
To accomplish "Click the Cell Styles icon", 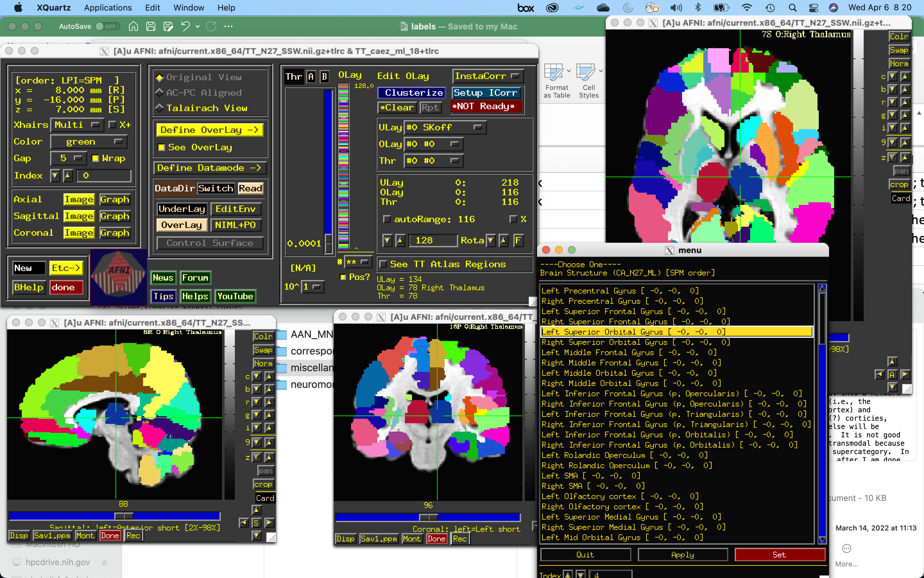I will pyautogui.click(x=589, y=81).
